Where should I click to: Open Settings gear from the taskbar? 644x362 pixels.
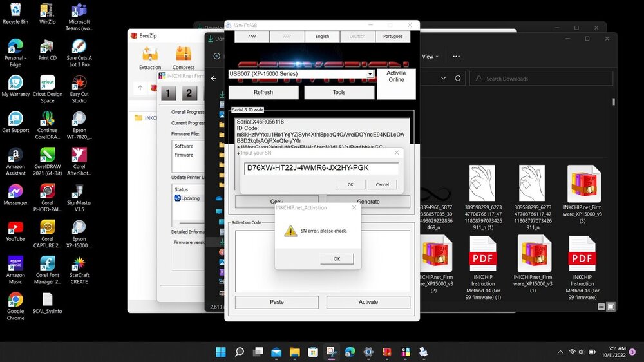pos(368,352)
